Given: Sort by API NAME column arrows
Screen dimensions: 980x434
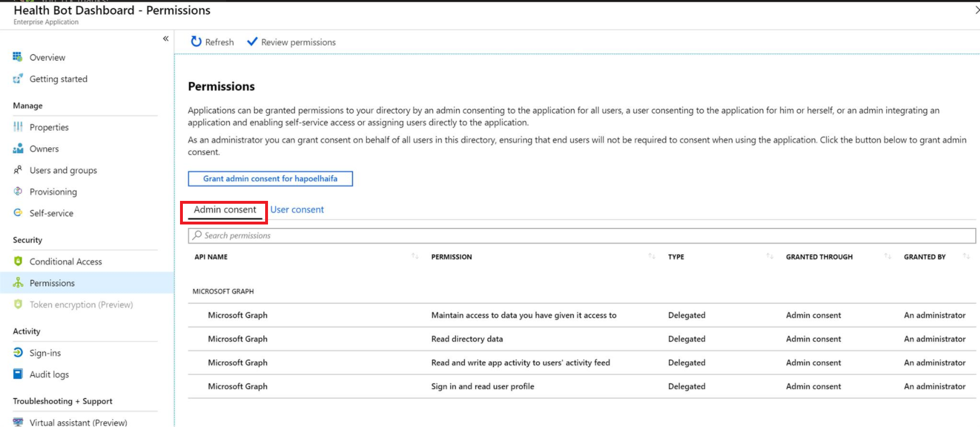Looking at the screenshot, I should [x=415, y=256].
